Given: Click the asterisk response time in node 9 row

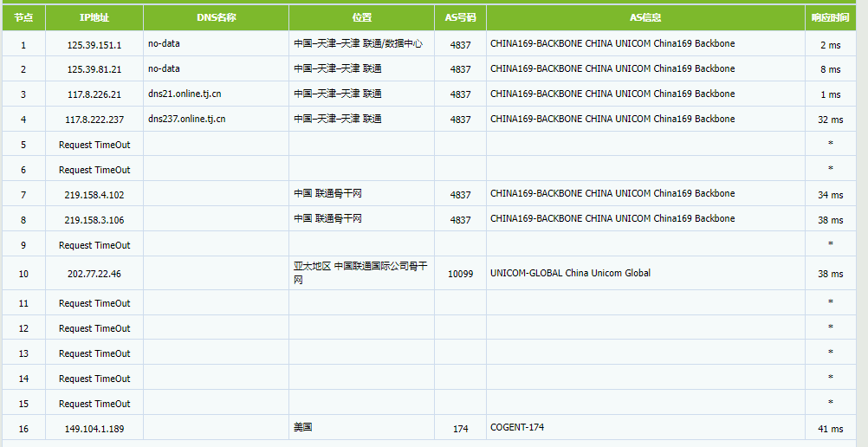Looking at the screenshot, I should 831,244.
